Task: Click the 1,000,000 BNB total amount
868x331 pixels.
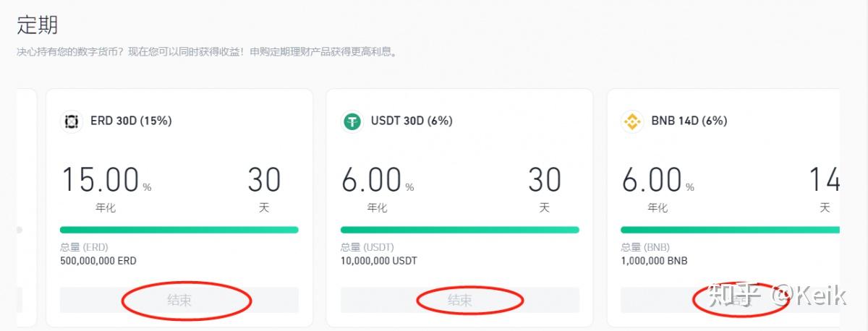Action: [x=655, y=261]
